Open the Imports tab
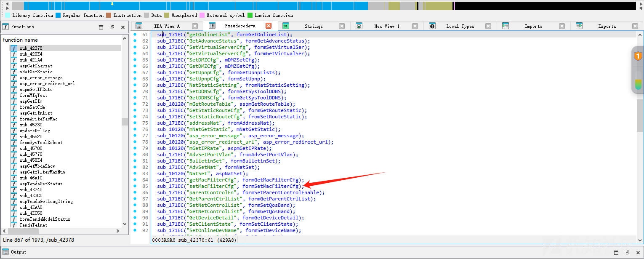The height and width of the screenshot is (259, 644). 533,26
